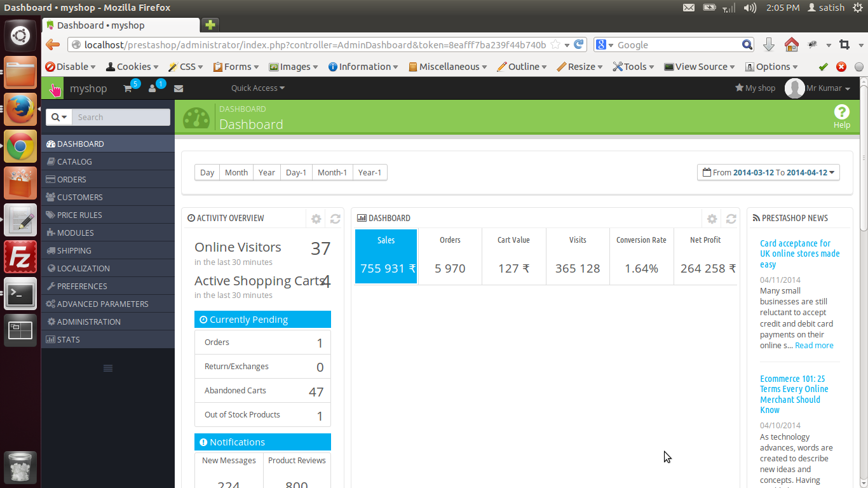Open the new customers notification icon
This screenshot has width=868, height=488.
coord(153,88)
